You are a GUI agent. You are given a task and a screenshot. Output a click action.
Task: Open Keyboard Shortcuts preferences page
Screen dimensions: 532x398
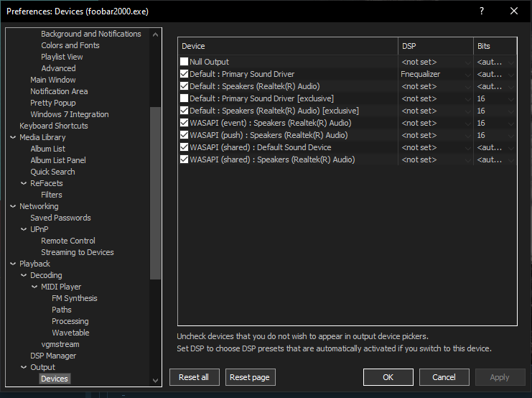[x=53, y=126]
